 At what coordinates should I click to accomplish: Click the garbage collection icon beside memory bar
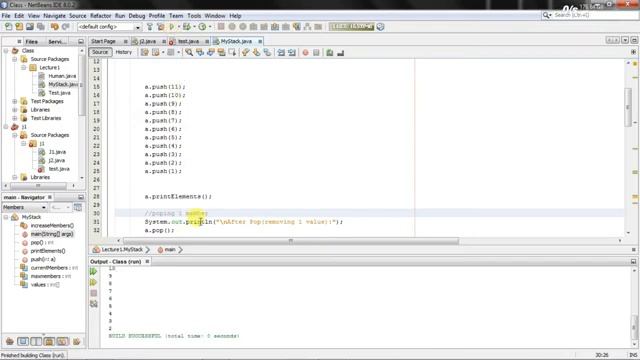tap(380, 27)
